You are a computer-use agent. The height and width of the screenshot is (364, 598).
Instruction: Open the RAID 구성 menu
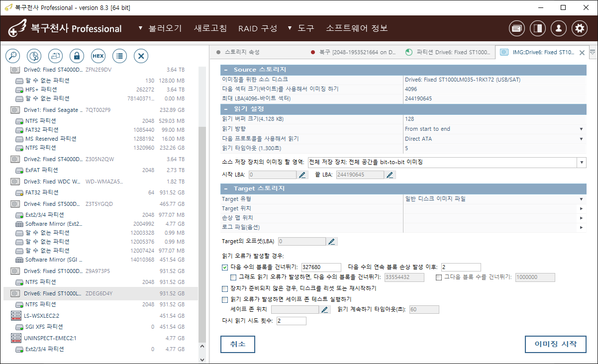pyautogui.click(x=257, y=28)
